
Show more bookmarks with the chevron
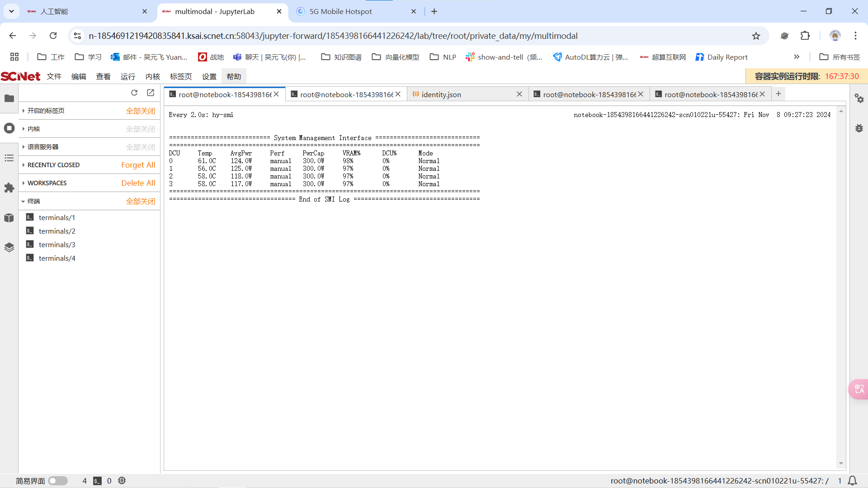797,57
